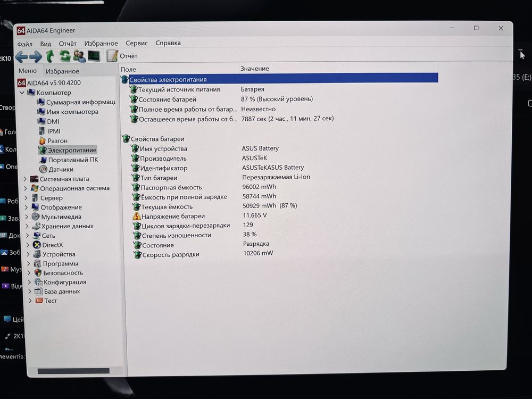Select Имя компьютера tree item

coord(68,112)
